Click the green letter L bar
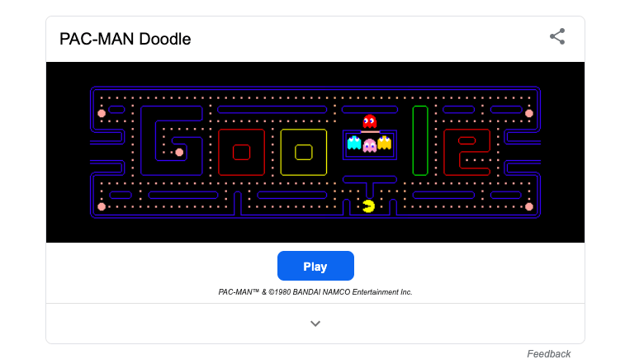 click(x=420, y=140)
